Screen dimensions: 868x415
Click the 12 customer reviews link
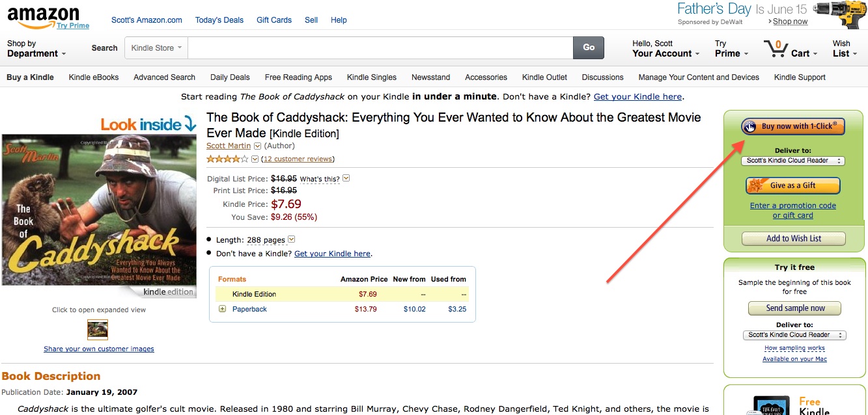click(x=298, y=159)
